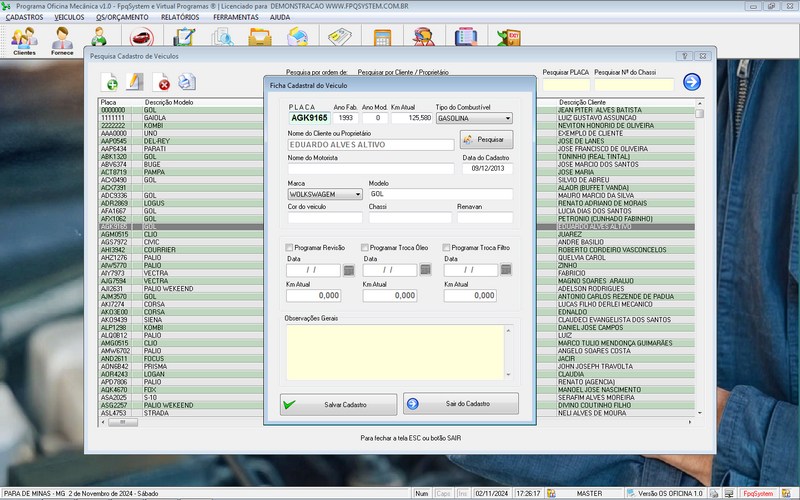Click the Exit door toolbar icon
800x500 pixels.
pyautogui.click(x=510, y=38)
